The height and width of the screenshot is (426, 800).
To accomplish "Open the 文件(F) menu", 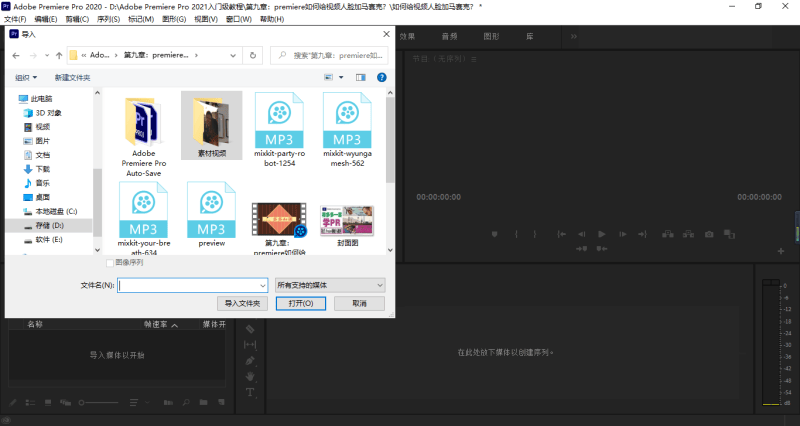I will pyautogui.click(x=15, y=19).
